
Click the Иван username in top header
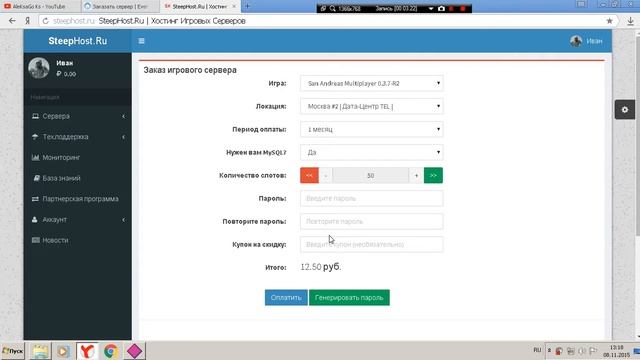coord(594,41)
